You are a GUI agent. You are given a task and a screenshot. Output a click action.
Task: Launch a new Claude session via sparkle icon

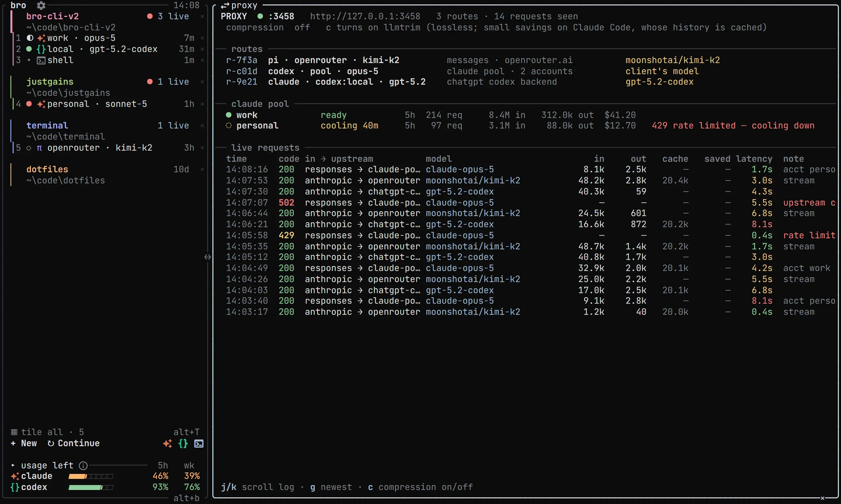(167, 444)
